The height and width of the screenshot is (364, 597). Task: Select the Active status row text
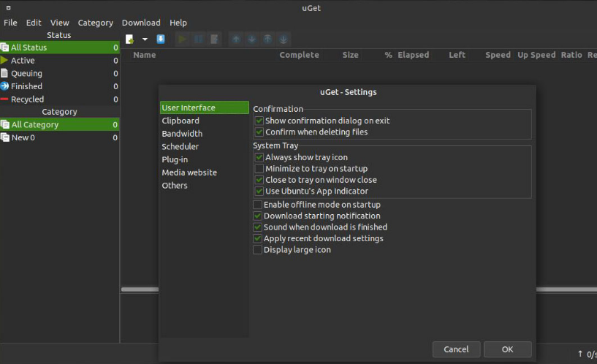[23, 60]
